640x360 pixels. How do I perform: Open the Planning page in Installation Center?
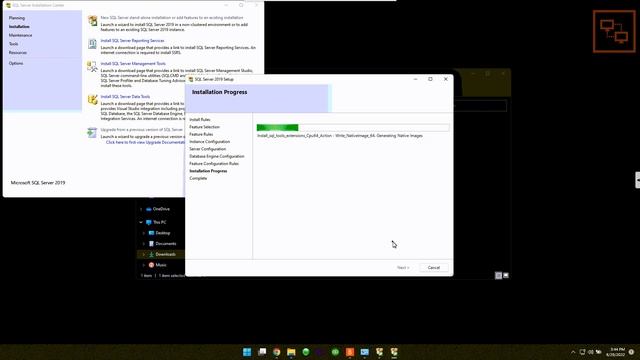(17, 18)
